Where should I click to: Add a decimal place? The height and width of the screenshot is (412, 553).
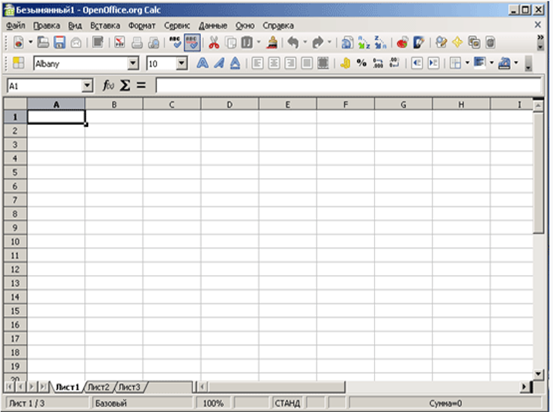tap(378, 63)
